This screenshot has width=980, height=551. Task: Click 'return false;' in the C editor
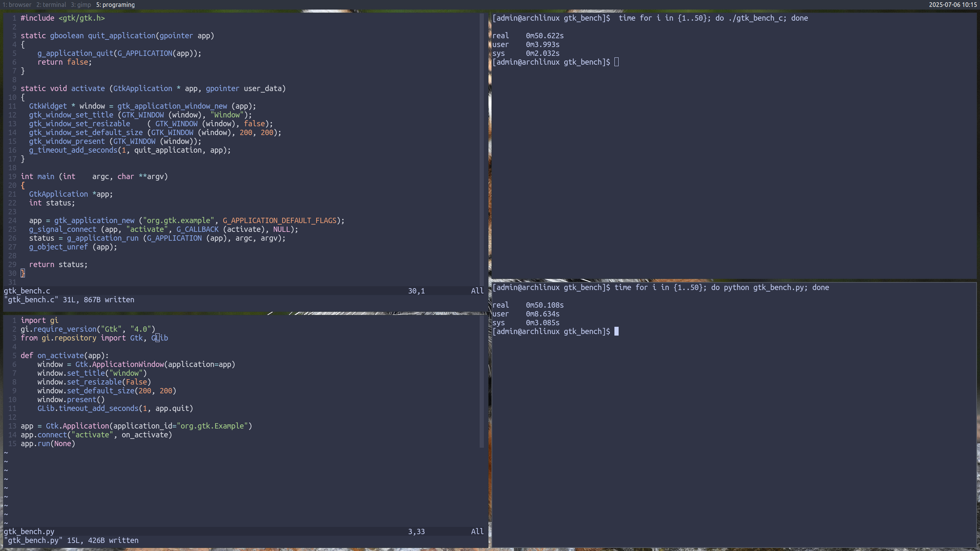[65, 62]
